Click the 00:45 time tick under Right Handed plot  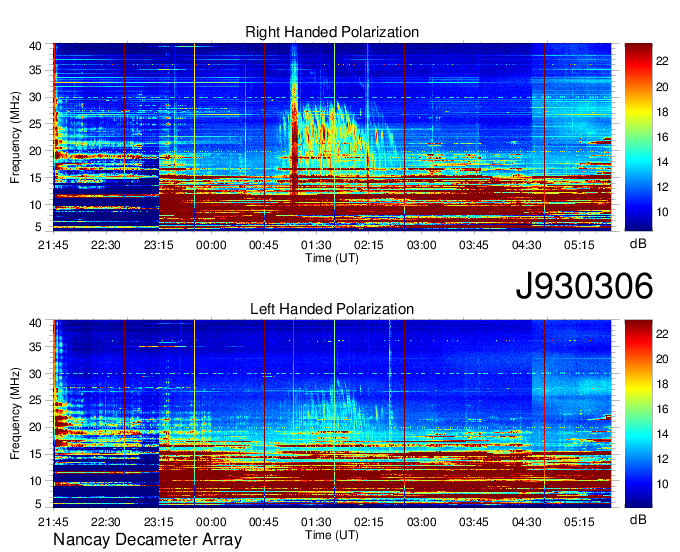click(264, 245)
